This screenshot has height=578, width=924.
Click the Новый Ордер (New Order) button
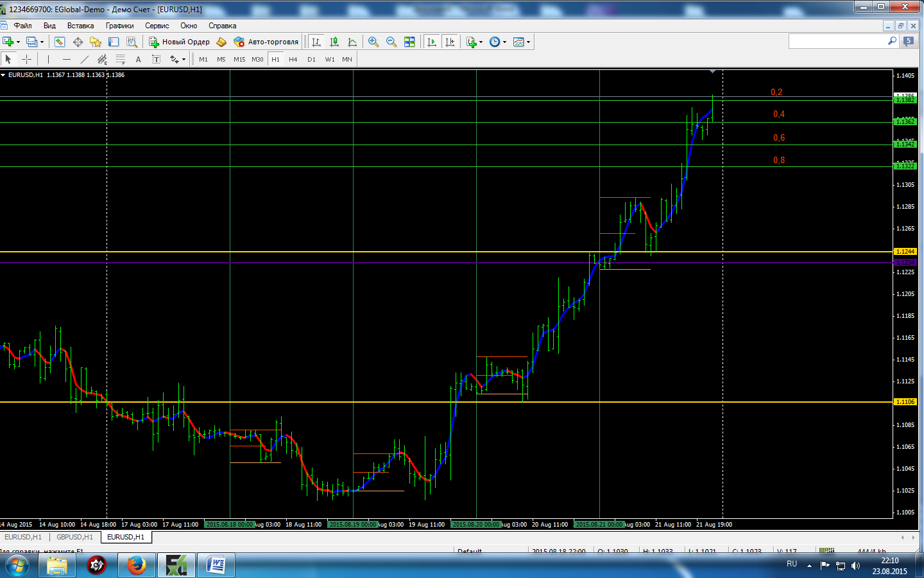pyautogui.click(x=180, y=42)
